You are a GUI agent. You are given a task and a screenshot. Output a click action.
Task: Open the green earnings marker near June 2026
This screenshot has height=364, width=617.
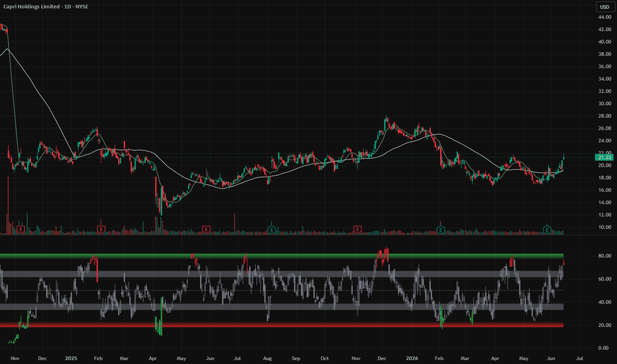click(x=547, y=229)
